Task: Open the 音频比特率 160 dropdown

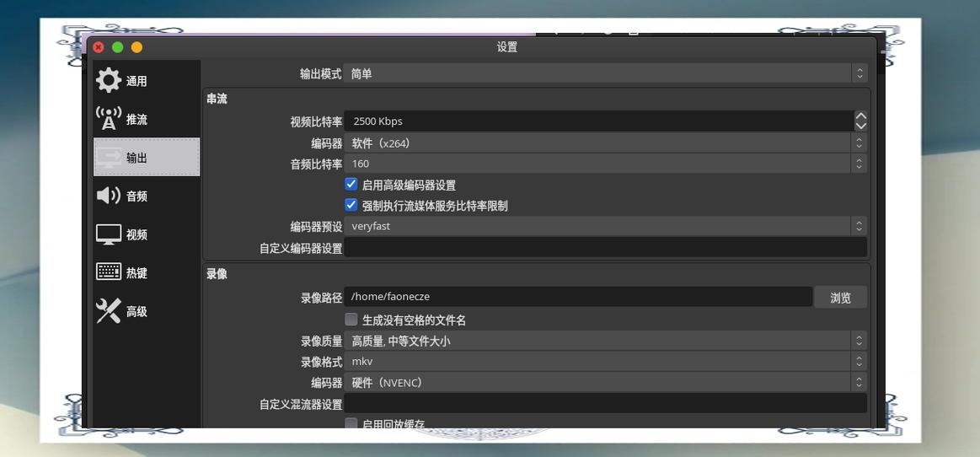Action: (x=606, y=164)
